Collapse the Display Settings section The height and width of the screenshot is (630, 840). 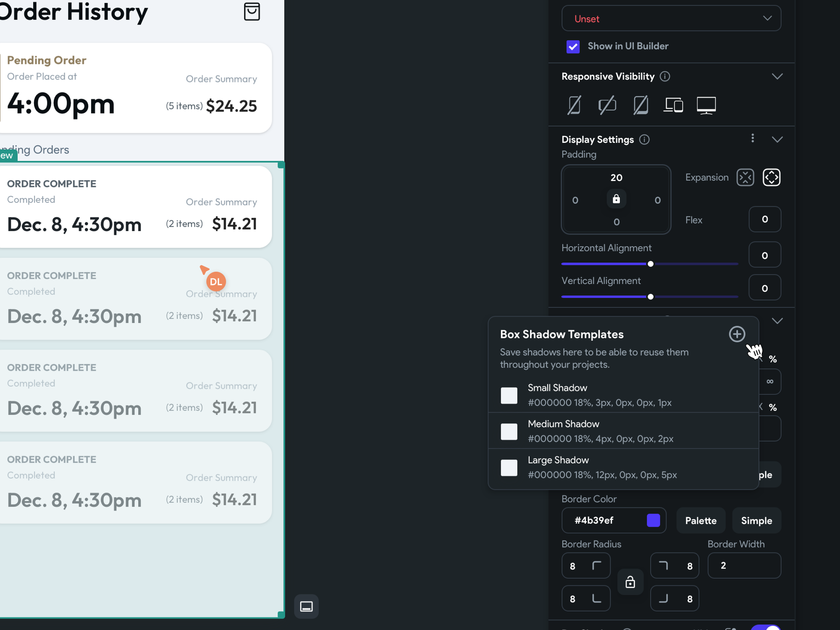[x=777, y=139]
